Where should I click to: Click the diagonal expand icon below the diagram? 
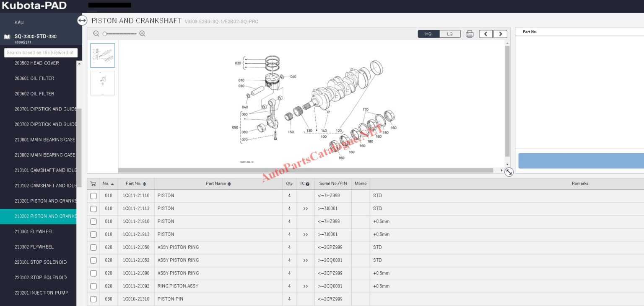point(509,172)
